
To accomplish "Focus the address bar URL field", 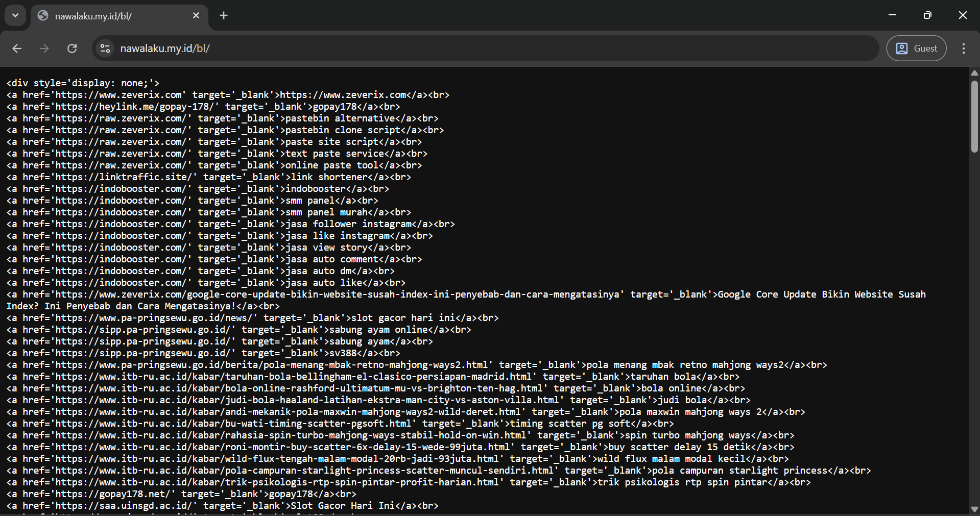I will (x=460, y=48).
